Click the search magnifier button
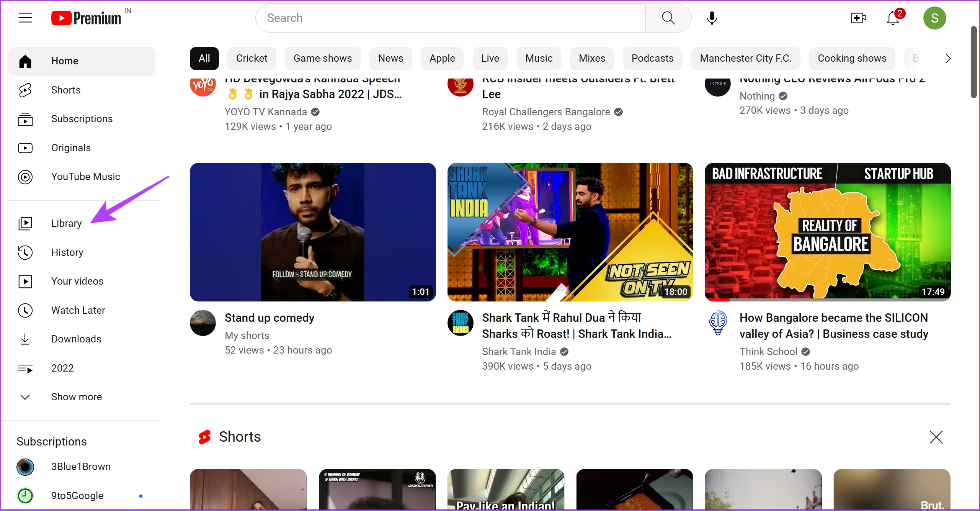Screen dimensions: 980x511 (x=668, y=18)
